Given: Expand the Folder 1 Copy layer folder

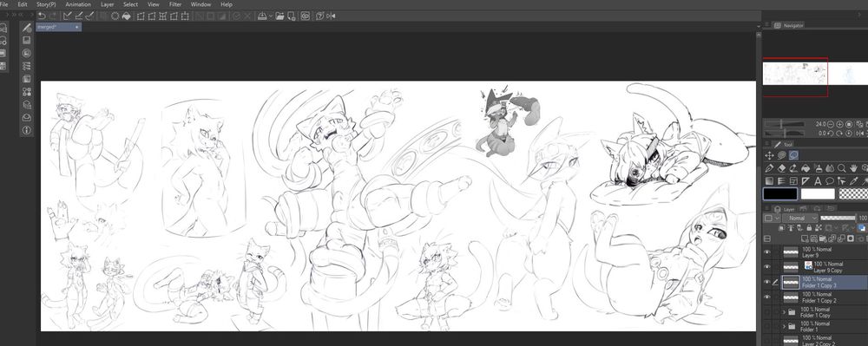Looking at the screenshot, I should point(784,311).
